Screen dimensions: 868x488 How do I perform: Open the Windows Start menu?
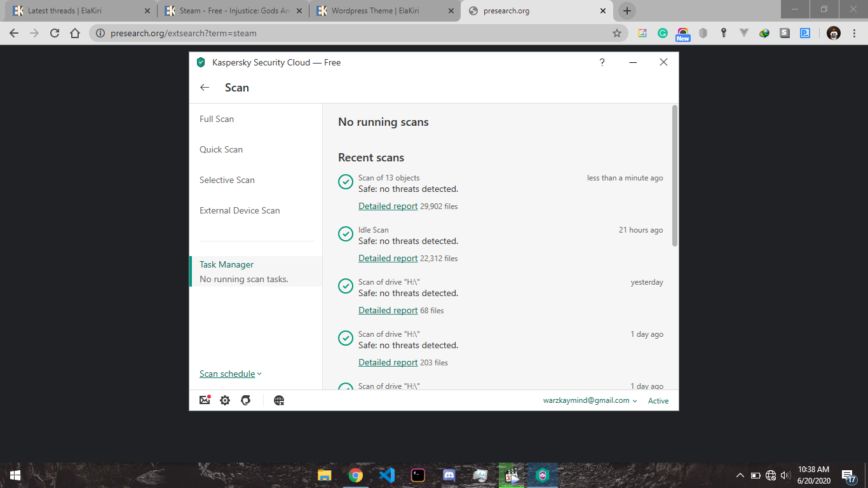click(15, 475)
